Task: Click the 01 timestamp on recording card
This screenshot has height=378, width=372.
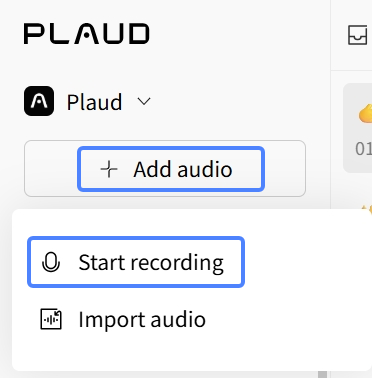Action: 363,149
